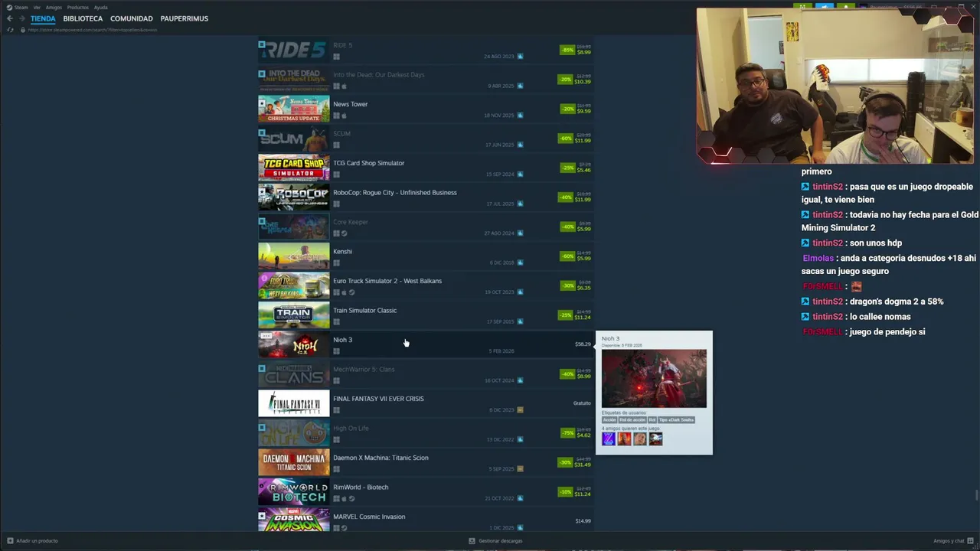Image resolution: width=980 pixels, height=551 pixels.
Task: Open the PAUPERRIMUS profile tab
Action: 185,18
